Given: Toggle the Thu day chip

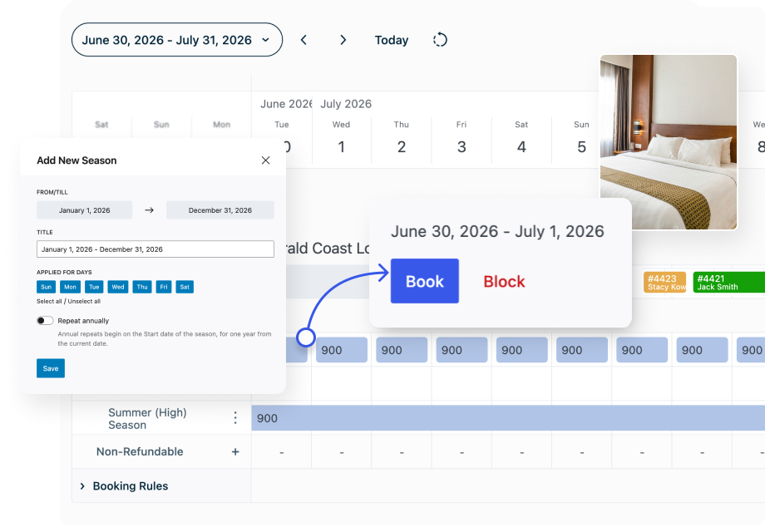Looking at the screenshot, I should point(142,287).
